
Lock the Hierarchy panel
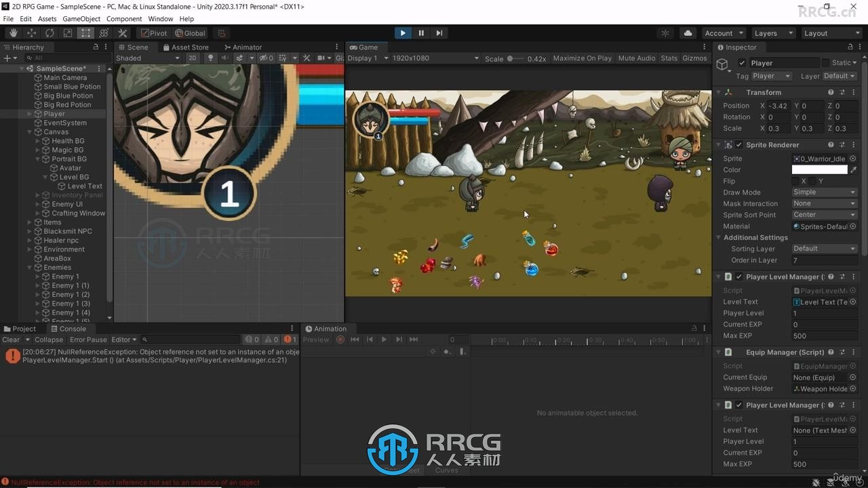96,47
